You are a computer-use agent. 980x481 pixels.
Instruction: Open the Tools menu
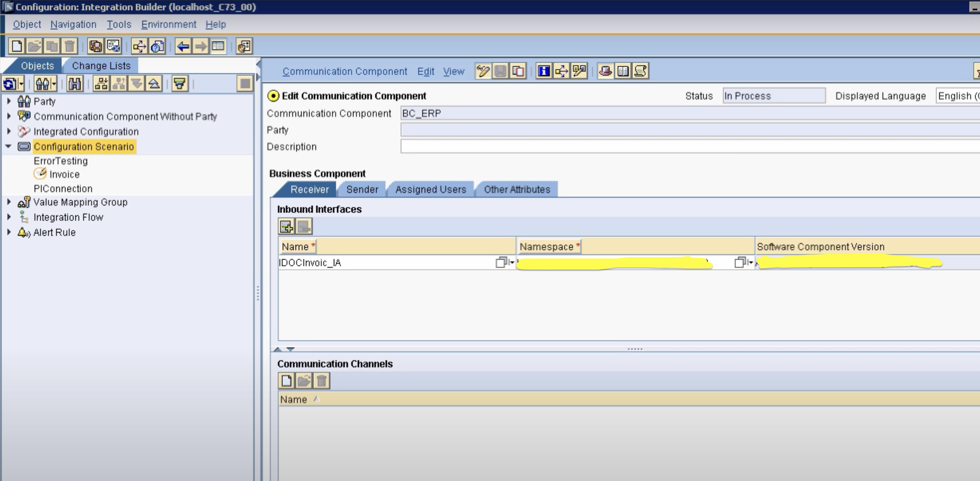pyautogui.click(x=119, y=24)
